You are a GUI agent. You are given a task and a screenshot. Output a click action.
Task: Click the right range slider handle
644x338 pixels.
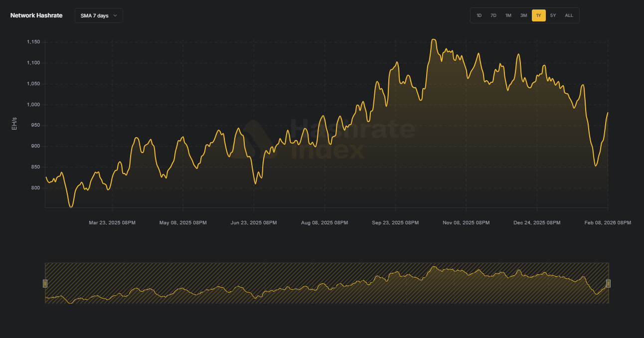608,283
